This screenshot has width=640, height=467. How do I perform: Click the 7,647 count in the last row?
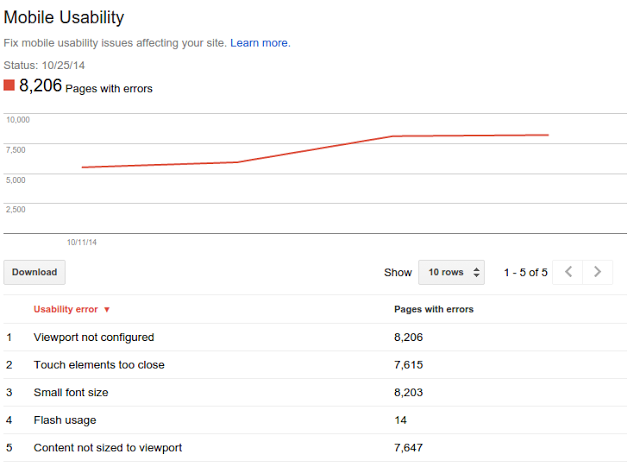pos(410,448)
